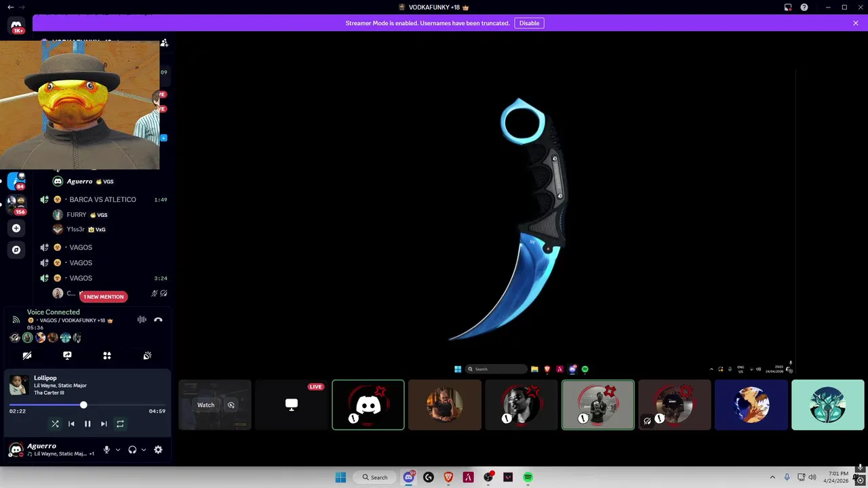Image resolution: width=868 pixels, height=488 pixels.
Task: Click the 'Voice Connected' status text
Action: [x=54, y=312]
